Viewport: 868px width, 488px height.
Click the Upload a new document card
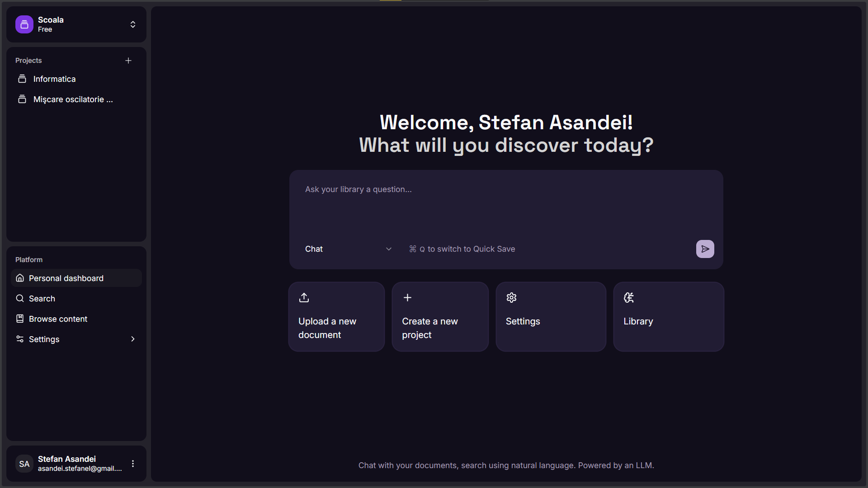click(336, 317)
